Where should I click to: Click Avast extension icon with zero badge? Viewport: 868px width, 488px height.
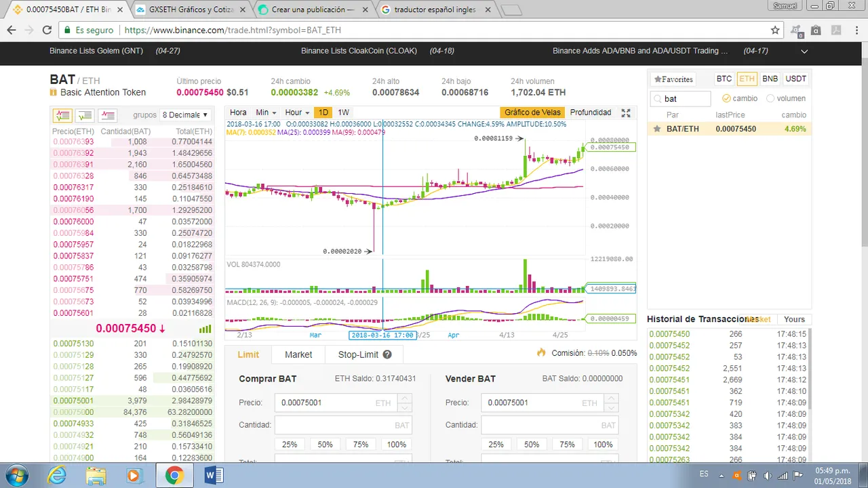795,30
